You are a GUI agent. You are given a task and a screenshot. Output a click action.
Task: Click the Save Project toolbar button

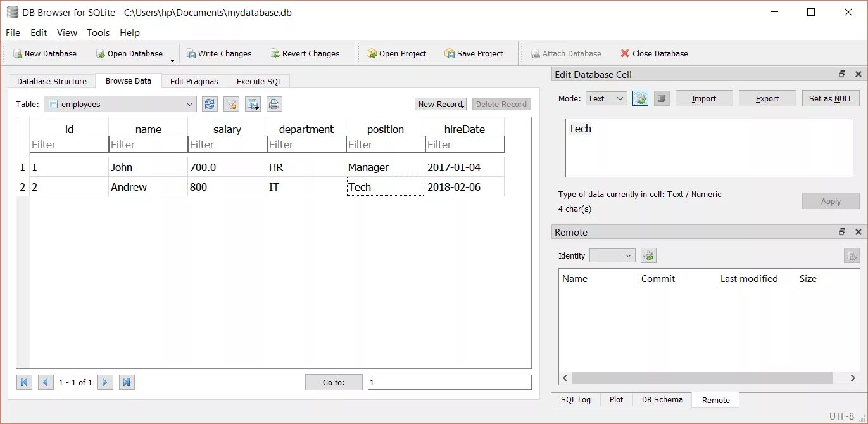[x=474, y=54]
